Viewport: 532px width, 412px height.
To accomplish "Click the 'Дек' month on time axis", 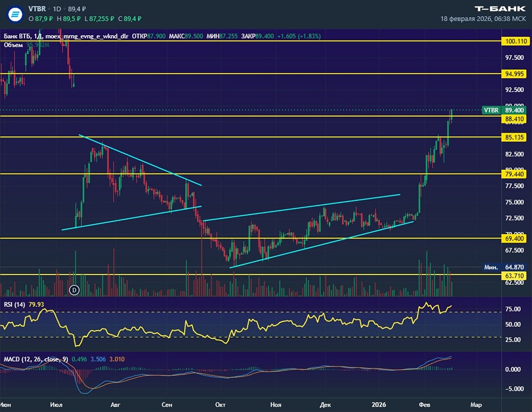I will [x=325, y=405].
